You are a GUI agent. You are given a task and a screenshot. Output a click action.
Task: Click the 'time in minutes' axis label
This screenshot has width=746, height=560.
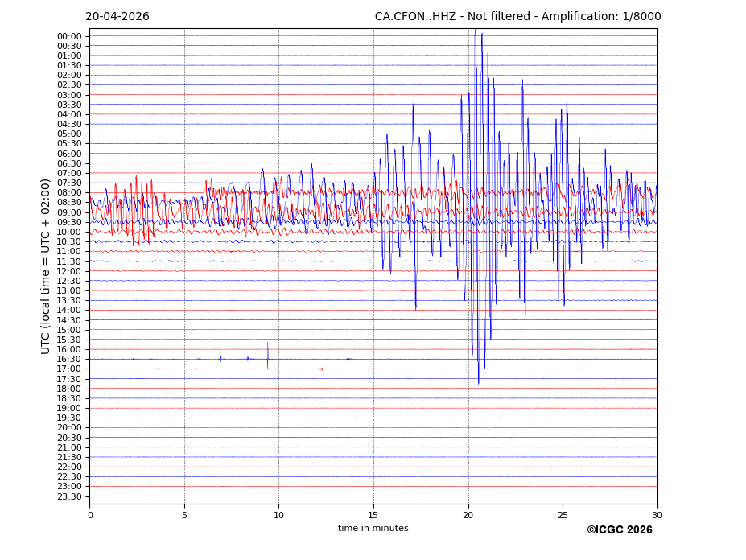[373, 529]
